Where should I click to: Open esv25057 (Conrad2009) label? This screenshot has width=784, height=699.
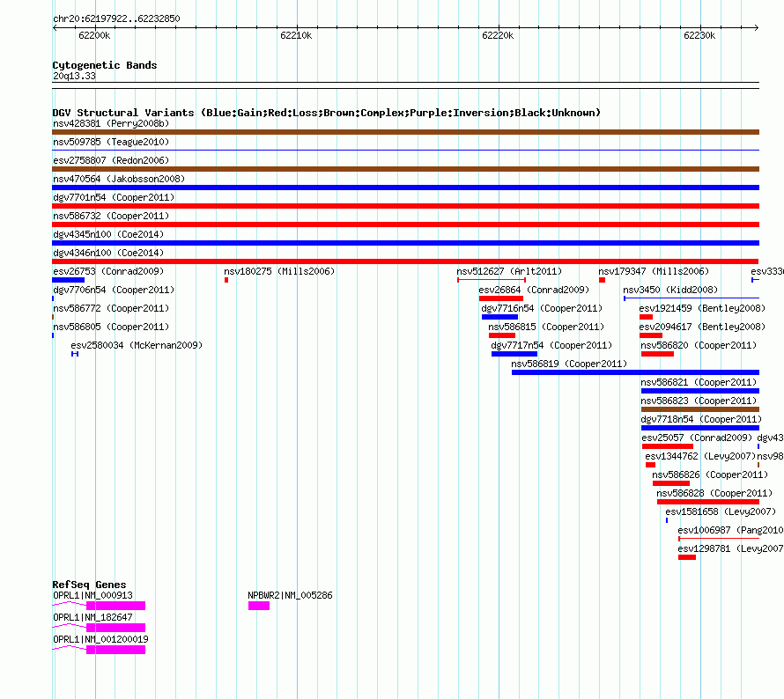pos(697,438)
